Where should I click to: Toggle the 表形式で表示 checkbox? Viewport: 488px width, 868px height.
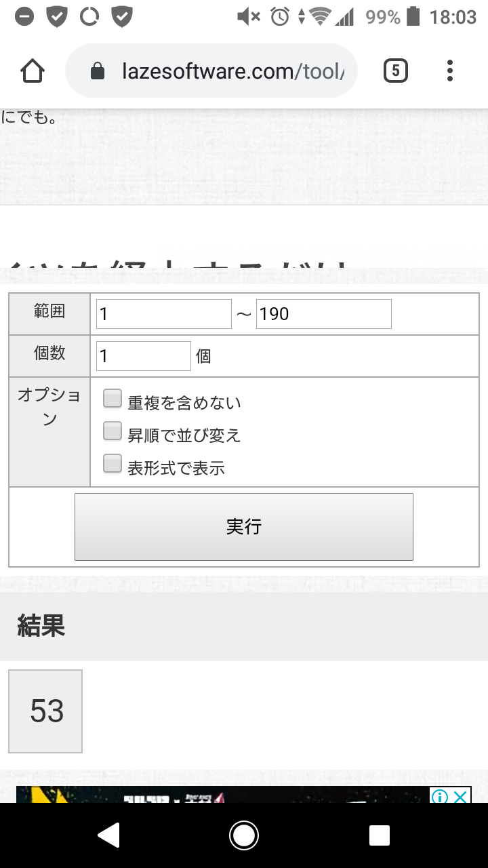pyautogui.click(x=113, y=464)
